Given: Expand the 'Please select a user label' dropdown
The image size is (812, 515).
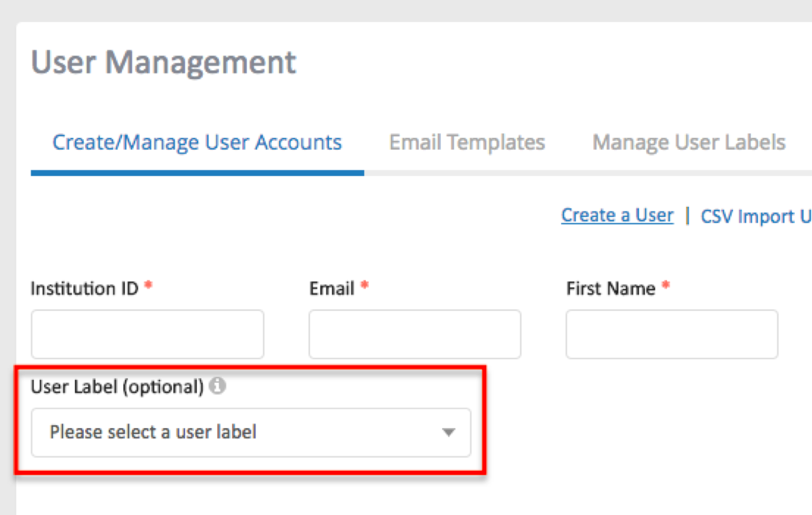Looking at the screenshot, I should tap(251, 432).
